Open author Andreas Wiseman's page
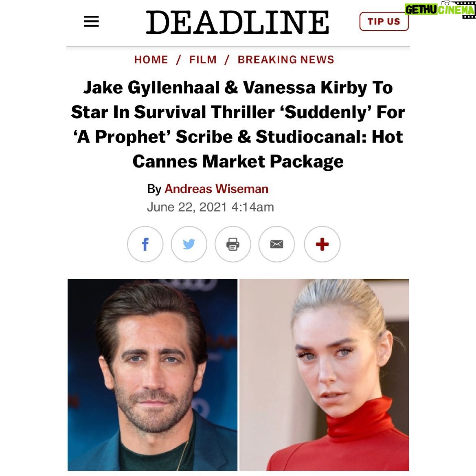This screenshot has height=476, width=476. pos(217,189)
